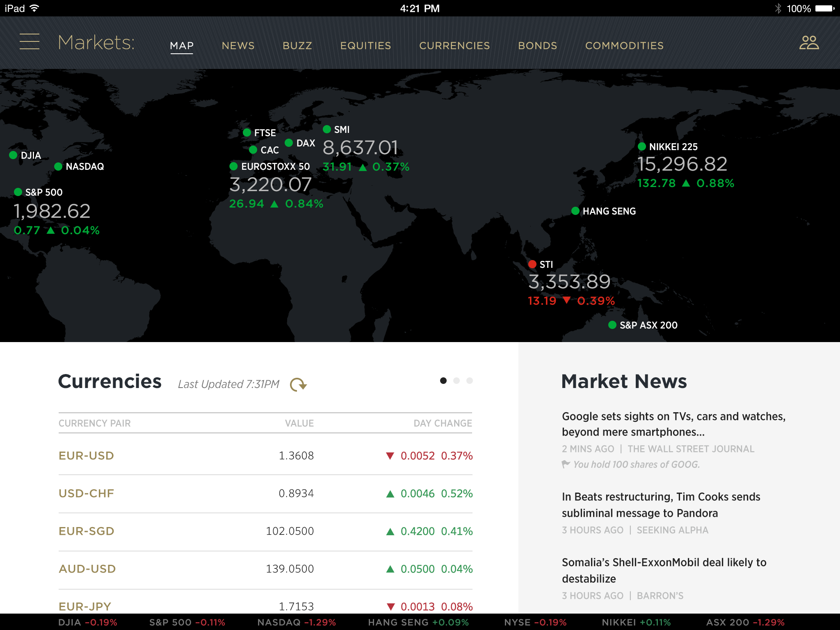Select the DJIA map marker

tap(13, 155)
